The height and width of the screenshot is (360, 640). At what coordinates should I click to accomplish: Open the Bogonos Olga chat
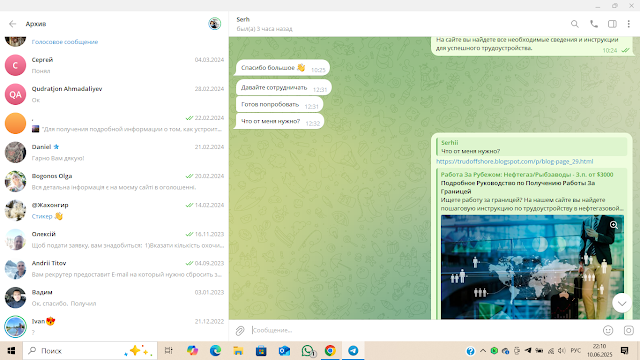pos(114,181)
